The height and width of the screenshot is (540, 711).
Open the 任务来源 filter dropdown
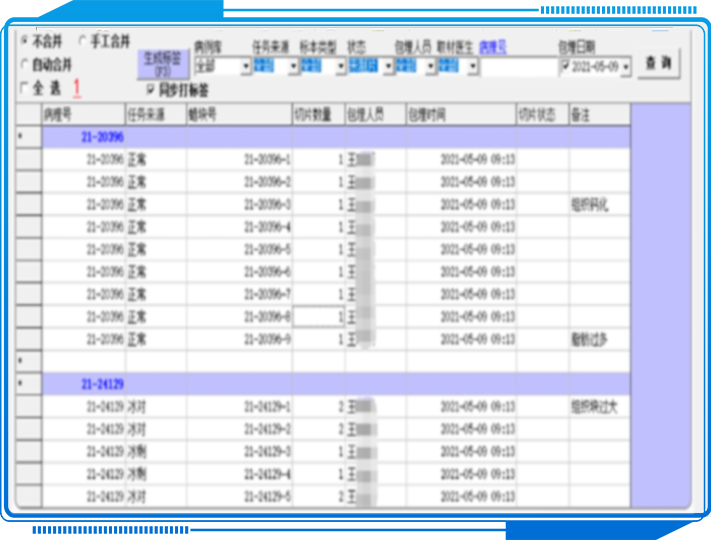tap(293, 67)
